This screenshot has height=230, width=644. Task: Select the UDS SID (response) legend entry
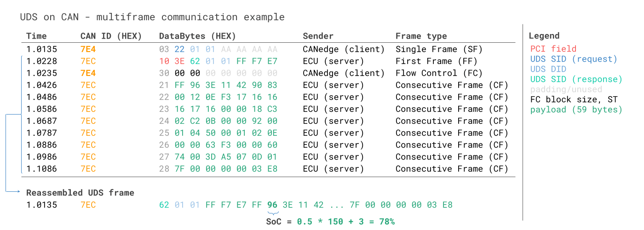click(x=576, y=79)
